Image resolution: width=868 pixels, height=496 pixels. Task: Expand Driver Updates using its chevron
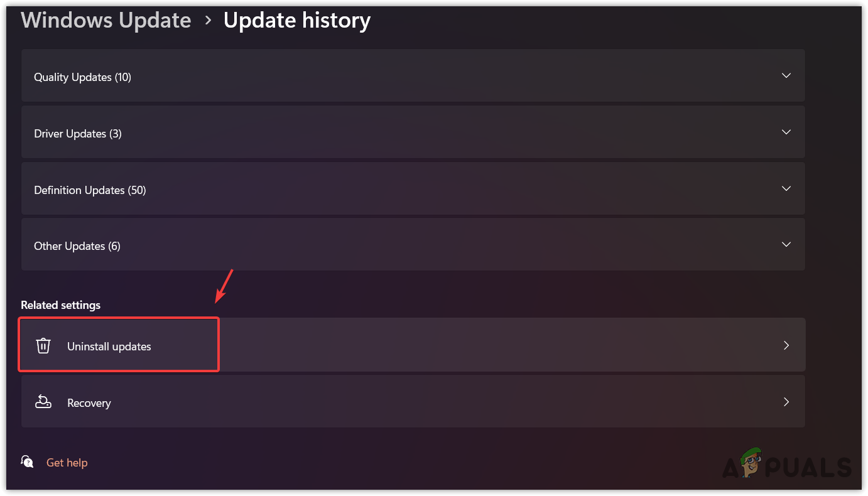pos(786,132)
